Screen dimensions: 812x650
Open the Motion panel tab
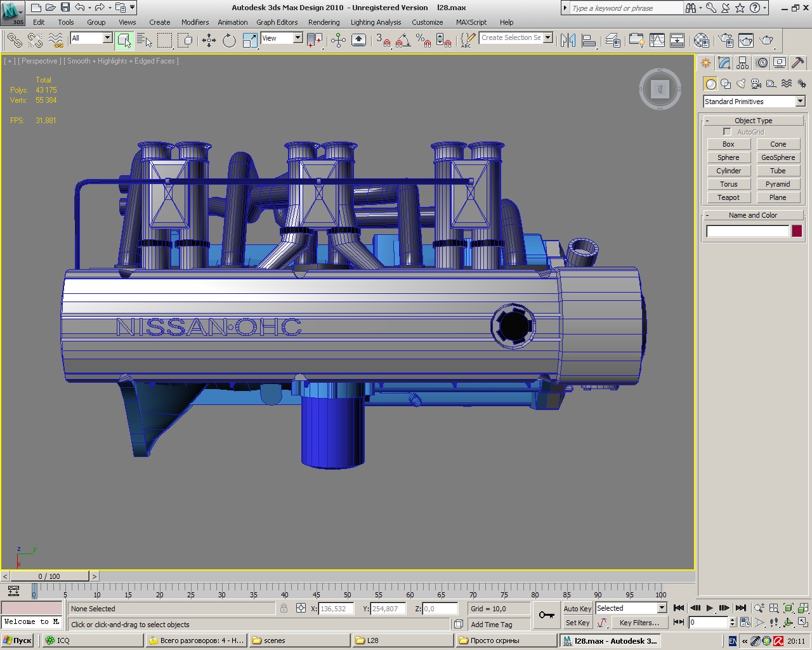click(762, 63)
